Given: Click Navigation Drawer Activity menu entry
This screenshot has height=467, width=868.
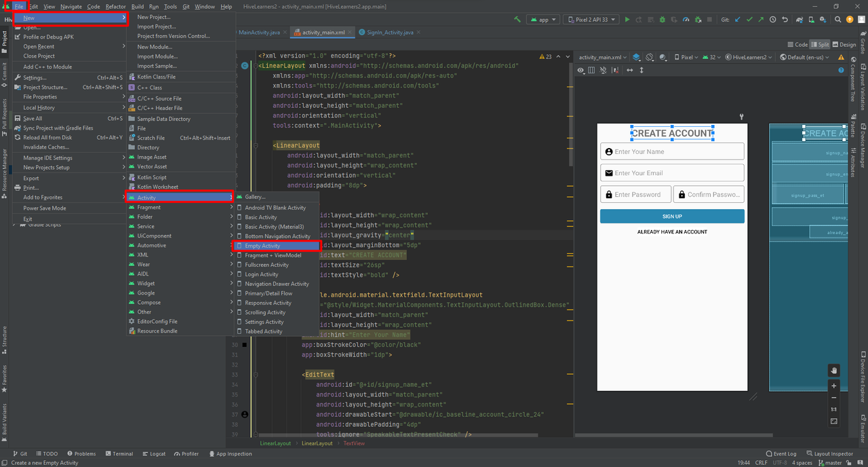Looking at the screenshot, I should 277,284.
